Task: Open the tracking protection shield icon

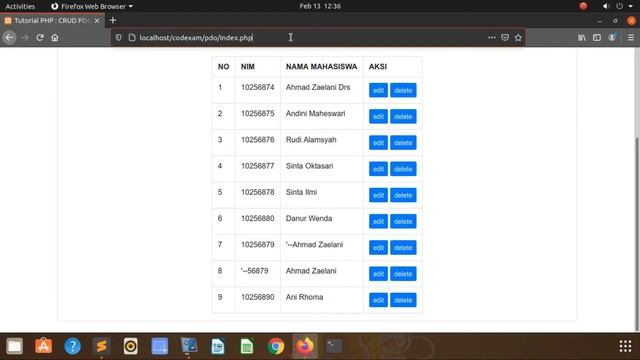Action: pos(118,38)
